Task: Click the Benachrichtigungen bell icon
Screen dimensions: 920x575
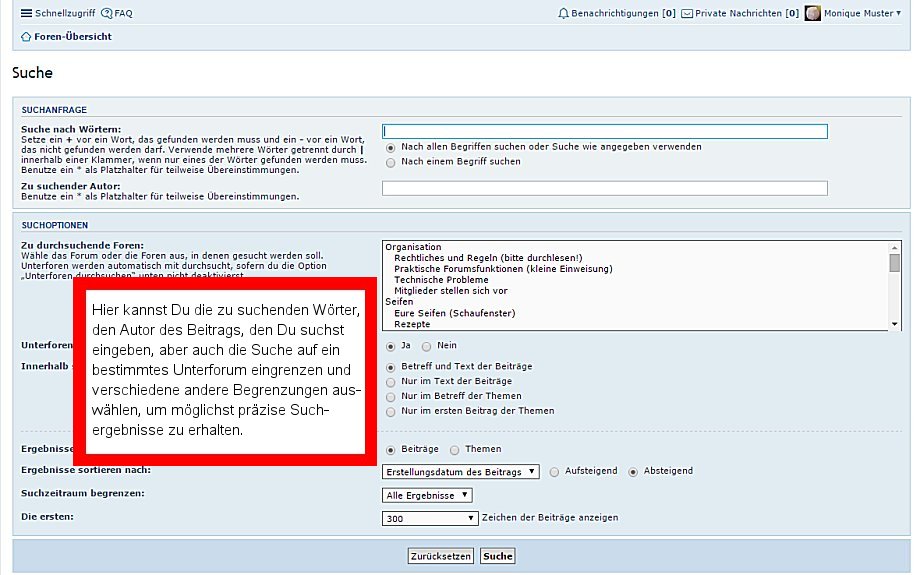Action: coord(563,14)
